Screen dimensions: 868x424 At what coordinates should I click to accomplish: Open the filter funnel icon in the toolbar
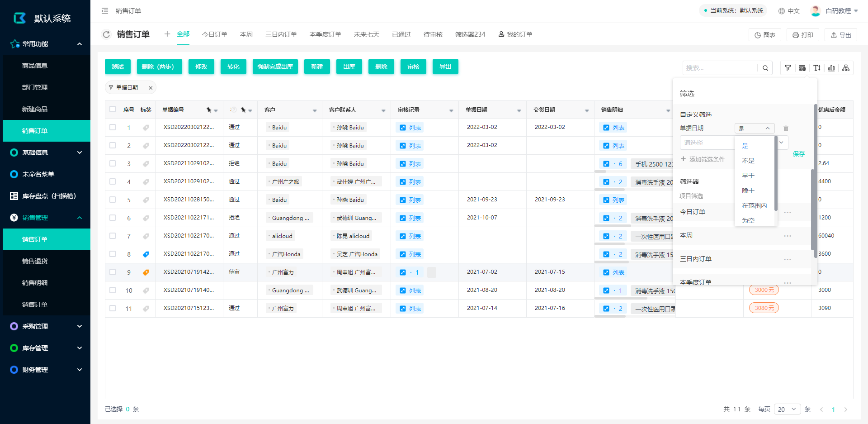pyautogui.click(x=788, y=68)
